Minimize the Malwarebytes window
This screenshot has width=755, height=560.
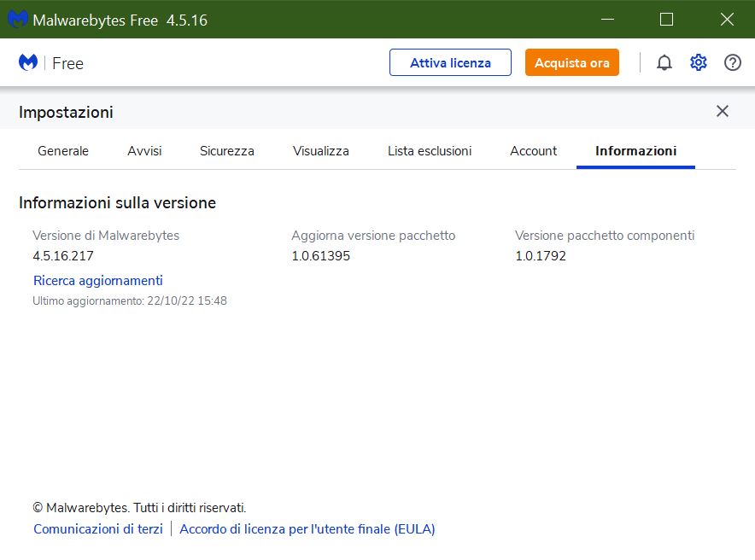pos(607,20)
